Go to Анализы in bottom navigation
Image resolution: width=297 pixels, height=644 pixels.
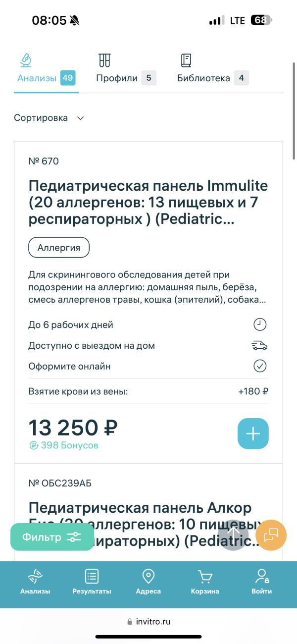[x=35, y=582]
